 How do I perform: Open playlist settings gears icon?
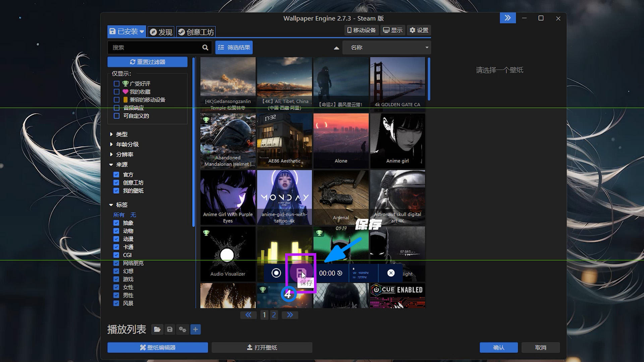(x=182, y=329)
